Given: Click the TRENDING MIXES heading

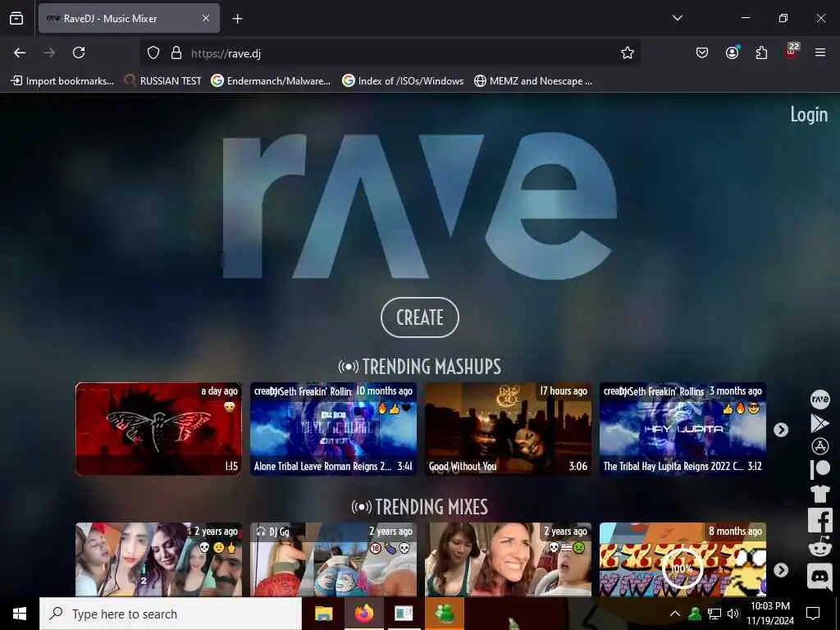Looking at the screenshot, I should (x=419, y=507).
